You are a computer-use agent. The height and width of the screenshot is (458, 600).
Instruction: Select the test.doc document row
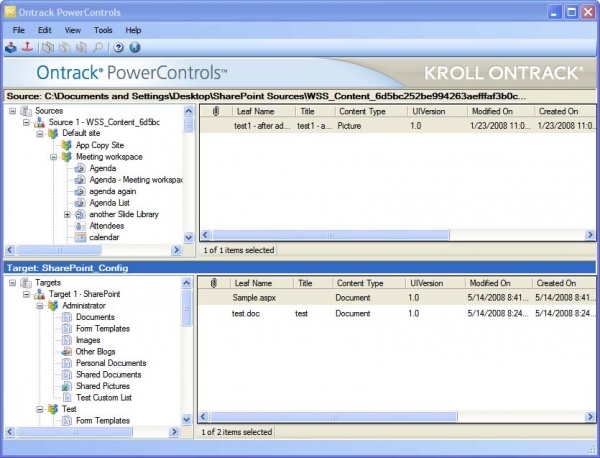pos(397,313)
